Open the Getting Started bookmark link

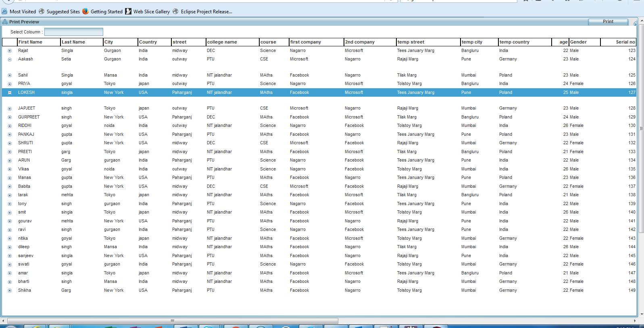tap(106, 12)
